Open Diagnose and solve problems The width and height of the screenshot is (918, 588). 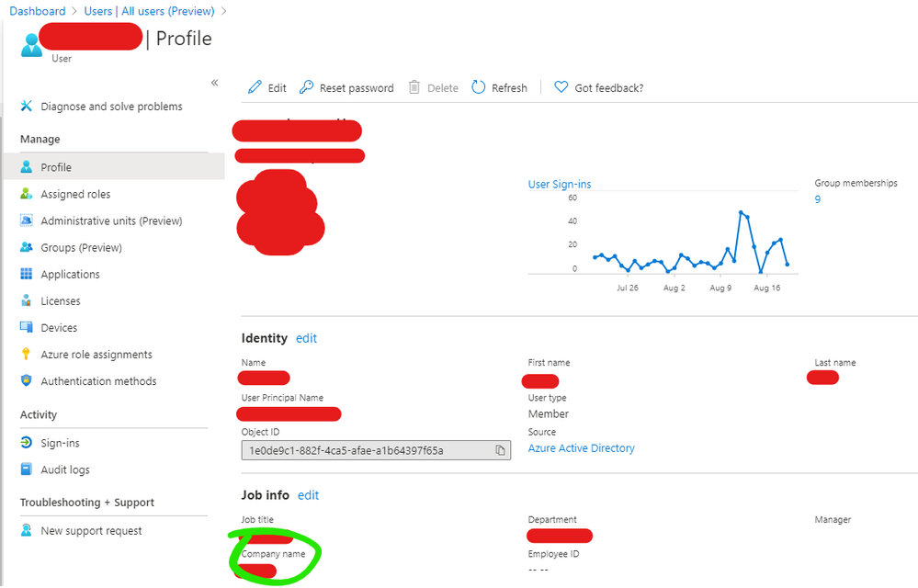tap(111, 107)
